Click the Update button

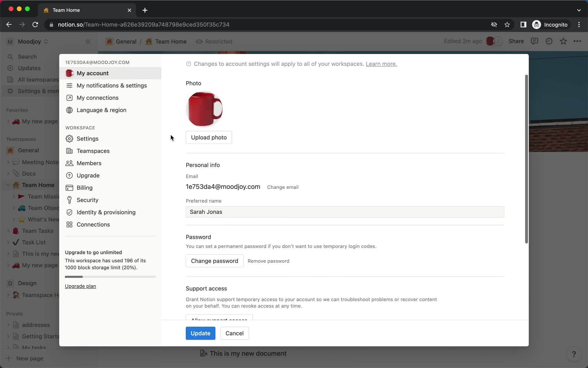[200, 333]
